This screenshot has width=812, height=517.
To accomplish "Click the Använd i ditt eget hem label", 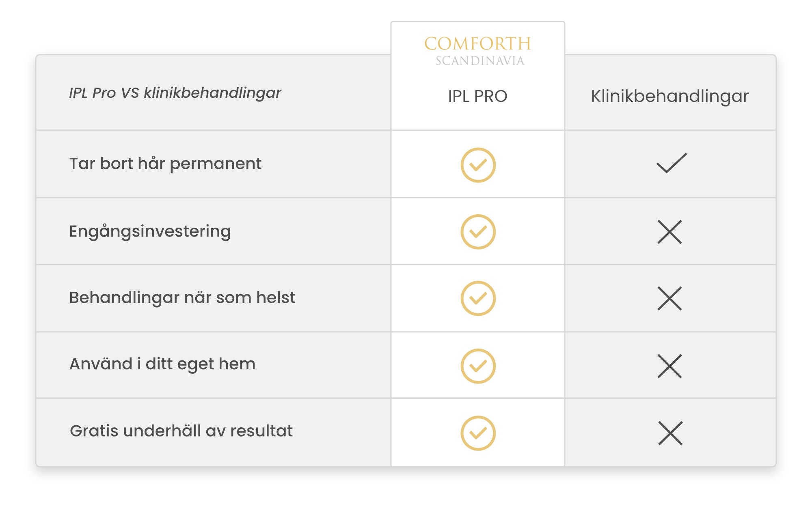I will pos(162,364).
